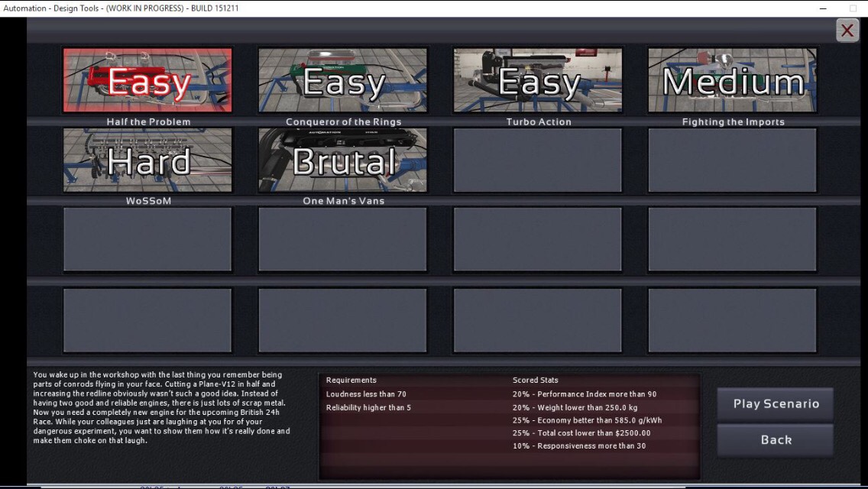Click the scenario description text
The height and width of the screenshot is (489, 868).
coord(161,407)
